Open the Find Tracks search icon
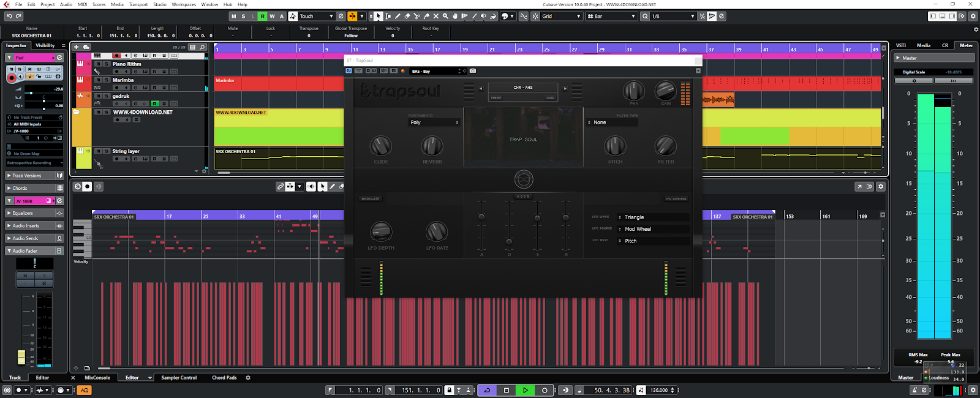The width and height of the screenshot is (980, 398). [x=203, y=47]
